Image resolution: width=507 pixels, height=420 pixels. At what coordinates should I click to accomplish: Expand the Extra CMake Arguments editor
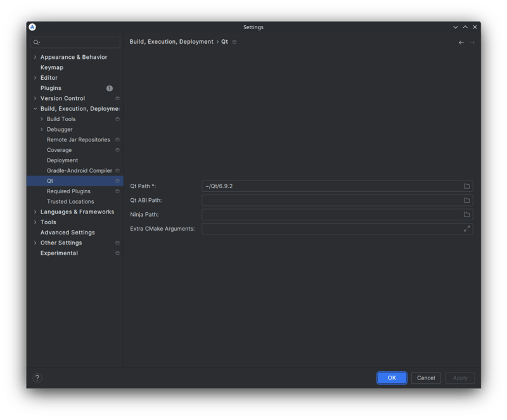click(466, 229)
